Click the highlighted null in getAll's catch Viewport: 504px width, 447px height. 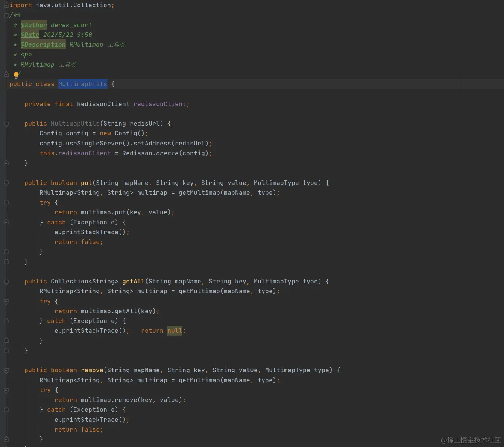(175, 330)
